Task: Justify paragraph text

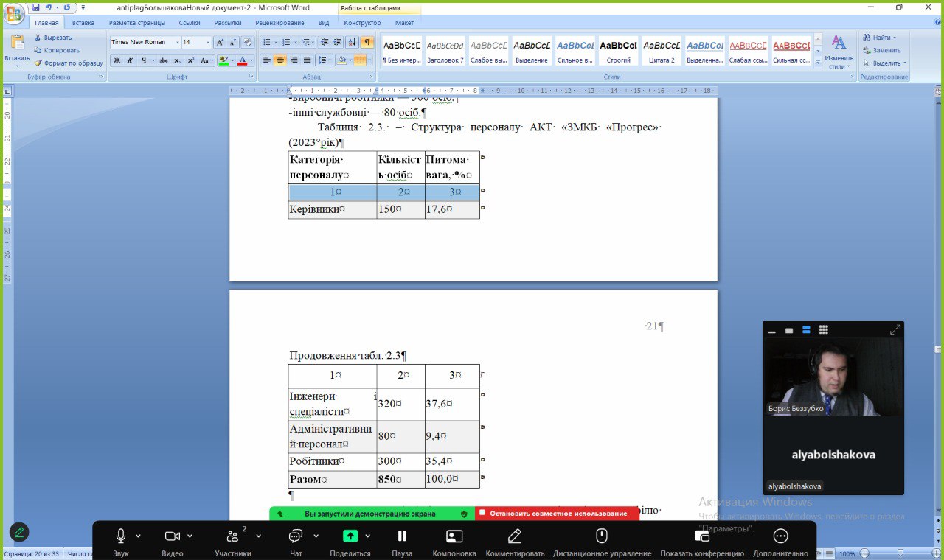Action: pos(307,60)
